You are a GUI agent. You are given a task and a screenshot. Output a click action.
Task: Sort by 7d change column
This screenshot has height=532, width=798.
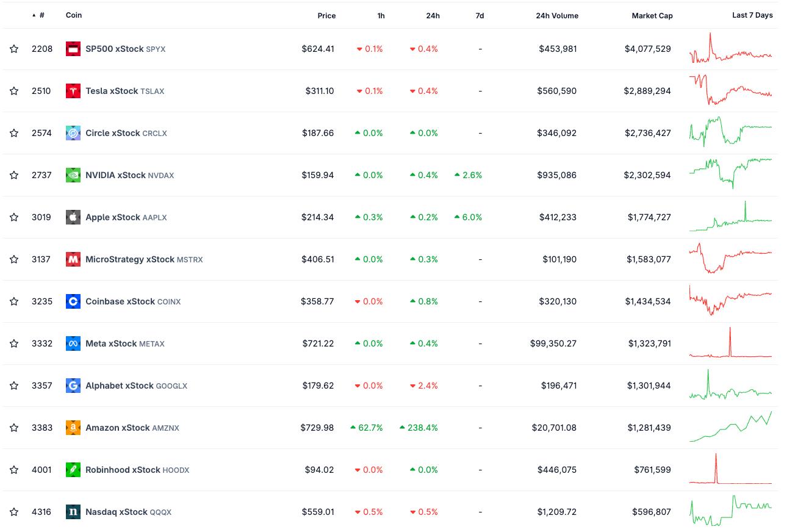480,16
